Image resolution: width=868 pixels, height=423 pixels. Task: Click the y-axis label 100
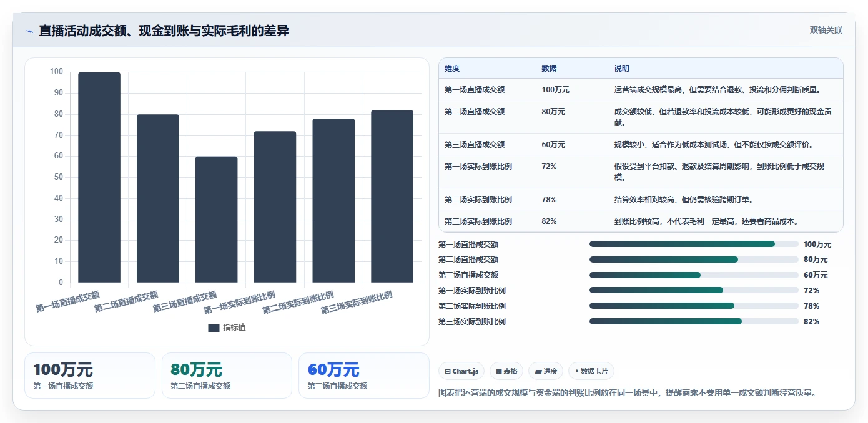click(56, 72)
